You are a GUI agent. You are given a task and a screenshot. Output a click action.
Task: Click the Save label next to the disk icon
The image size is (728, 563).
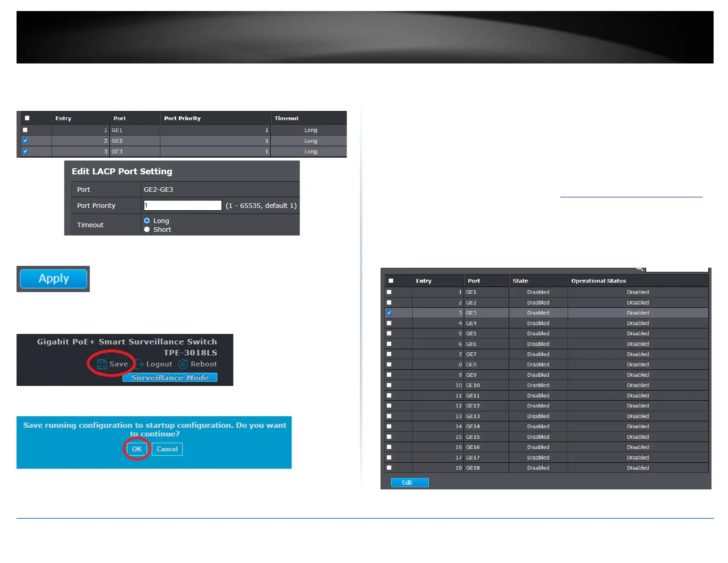119,364
